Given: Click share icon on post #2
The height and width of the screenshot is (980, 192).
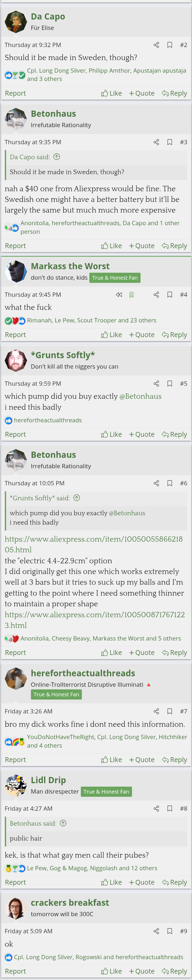Looking at the screenshot, I should click(x=156, y=45).
